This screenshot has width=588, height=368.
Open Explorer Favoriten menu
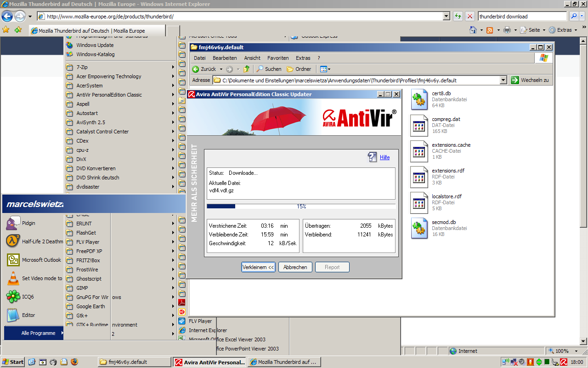pyautogui.click(x=278, y=58)
